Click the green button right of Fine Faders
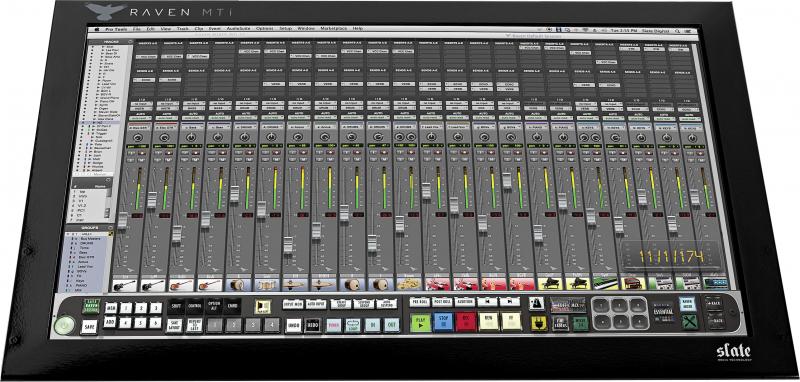800x382 pixels. click(x=581, y=323)
